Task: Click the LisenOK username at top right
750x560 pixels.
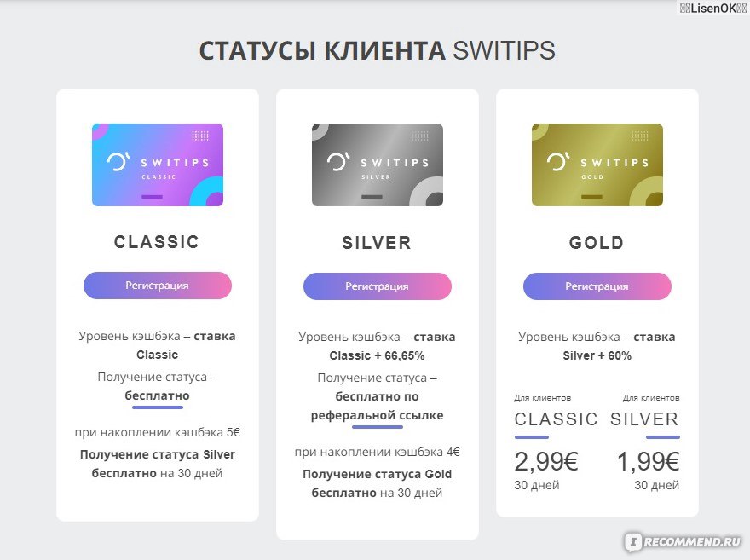Action: click(712, 8)
